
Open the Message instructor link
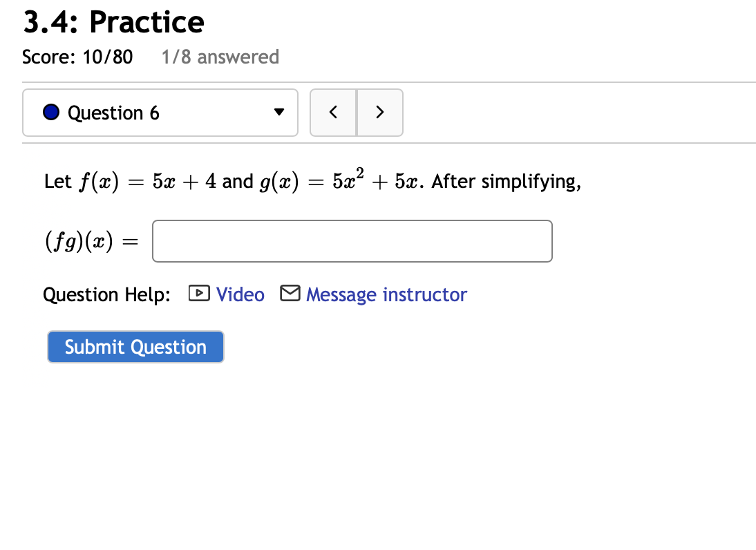click(387, 294)
